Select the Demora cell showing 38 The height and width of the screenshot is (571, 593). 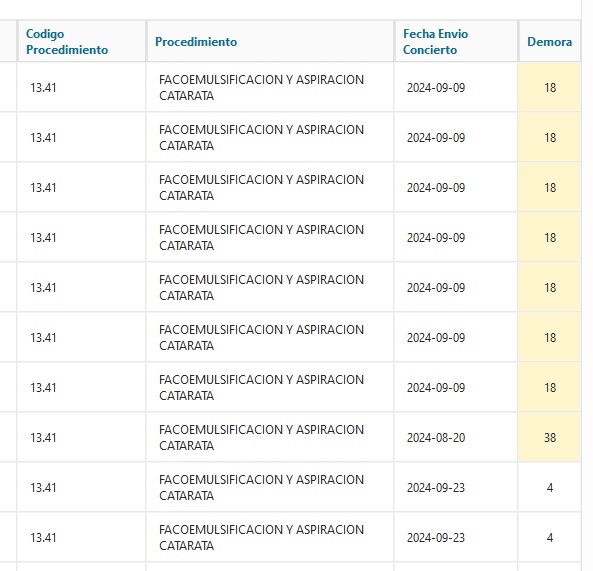pyautogui.click(x=550, y=437)
